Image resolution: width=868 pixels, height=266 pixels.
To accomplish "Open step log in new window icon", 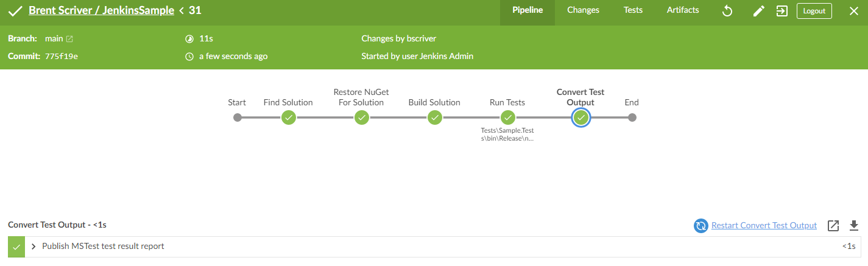I will click(x=833, y=226).
